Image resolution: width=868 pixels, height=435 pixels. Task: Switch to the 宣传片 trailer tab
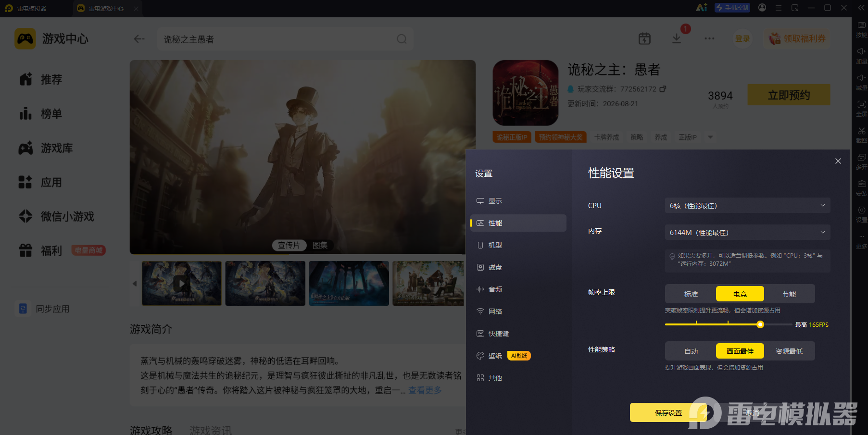click(289, 245)
